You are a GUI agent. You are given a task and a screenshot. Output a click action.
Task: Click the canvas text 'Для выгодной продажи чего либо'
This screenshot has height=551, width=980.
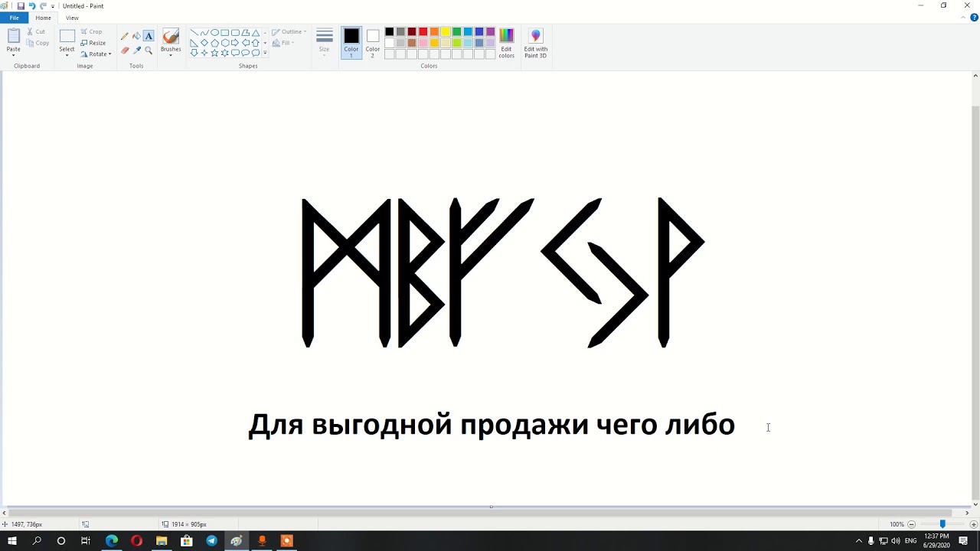(492, 424)
